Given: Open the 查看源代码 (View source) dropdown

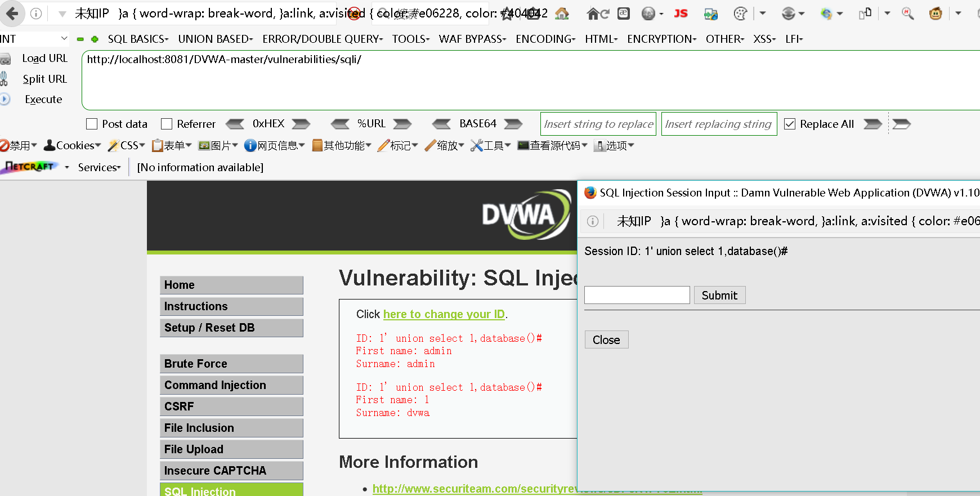Looking at the screenshot, I should pos(552,145).
